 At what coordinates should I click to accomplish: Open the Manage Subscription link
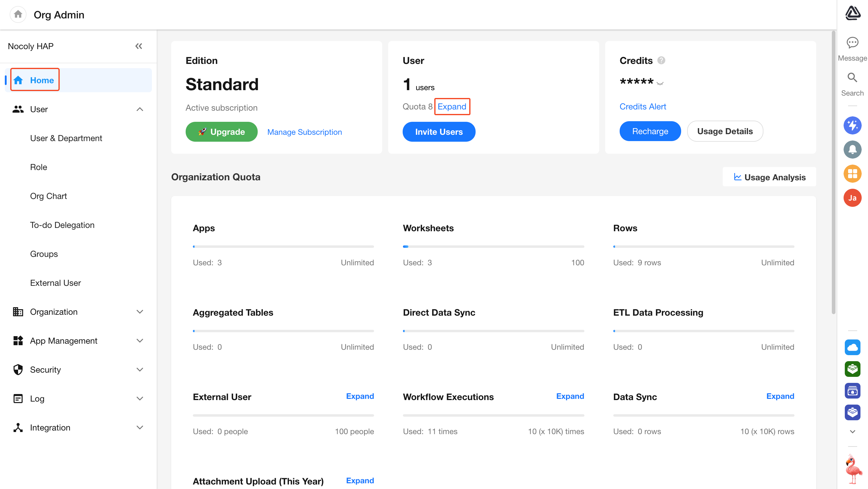[304, 132]
